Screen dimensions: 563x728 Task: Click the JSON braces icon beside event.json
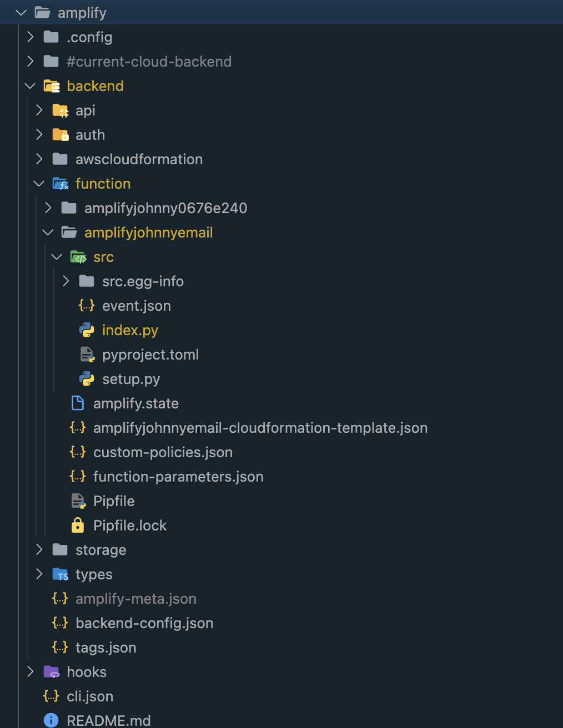click(86, 305)
